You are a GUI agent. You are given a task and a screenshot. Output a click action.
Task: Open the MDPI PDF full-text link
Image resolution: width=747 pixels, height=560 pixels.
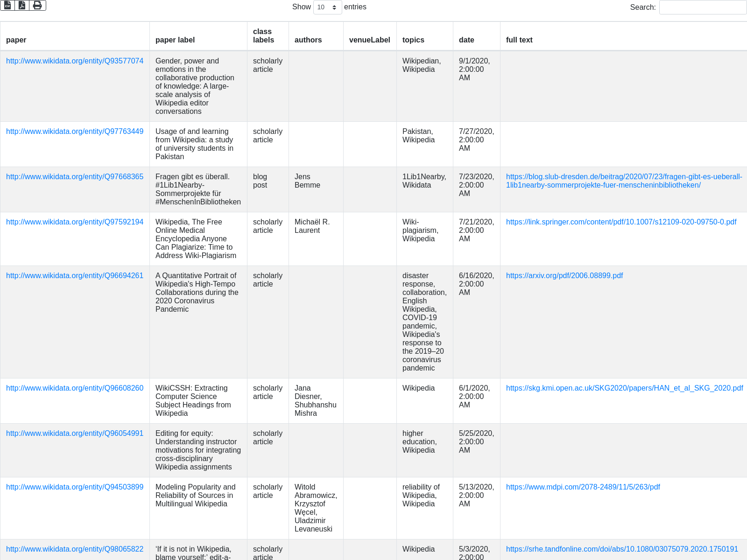click(x=583, y=487)
